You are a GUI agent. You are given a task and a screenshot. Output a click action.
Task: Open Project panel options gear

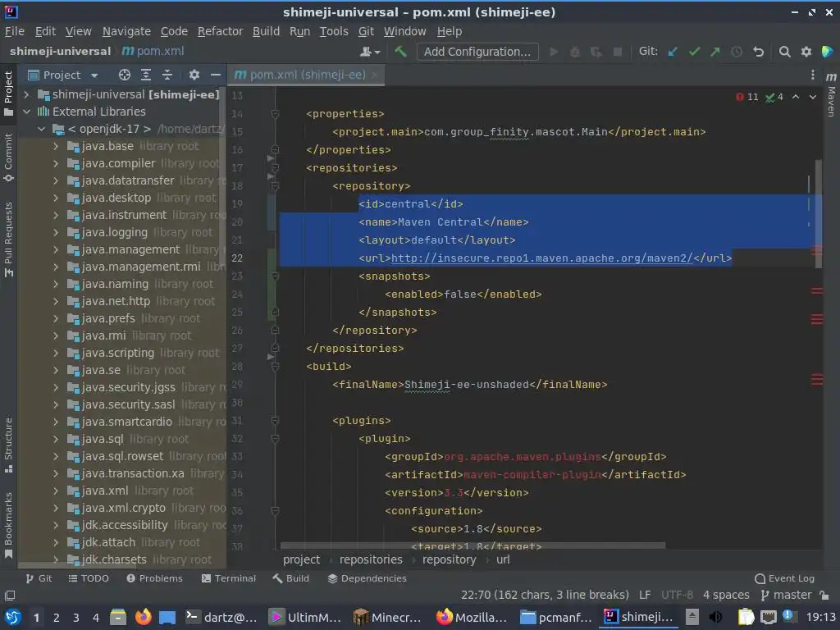[x=194, y=75]
